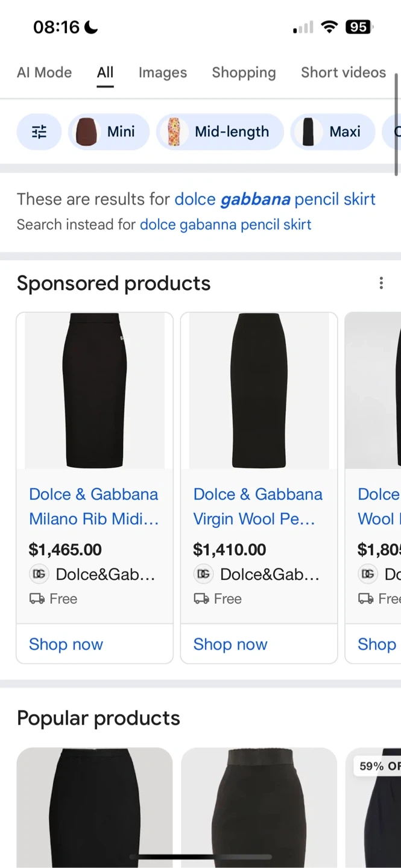Tap the Milano Rib Midi skirt product image

pyautogui.click(x=95, y=391)
